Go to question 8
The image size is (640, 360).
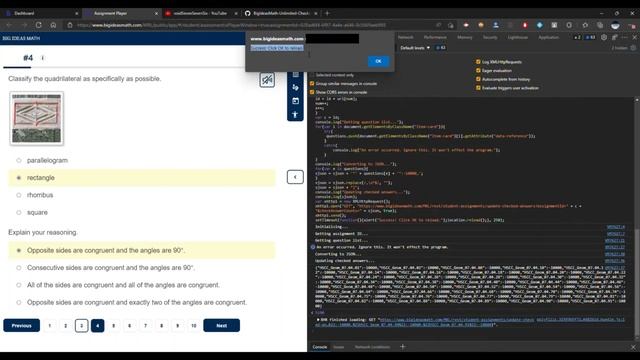point(162,325)
